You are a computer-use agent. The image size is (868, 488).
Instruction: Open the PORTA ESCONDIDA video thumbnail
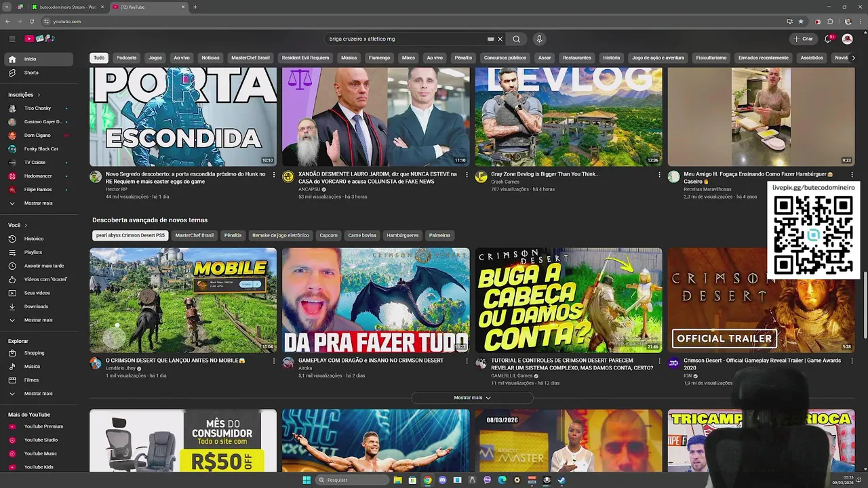pos(183,117)
